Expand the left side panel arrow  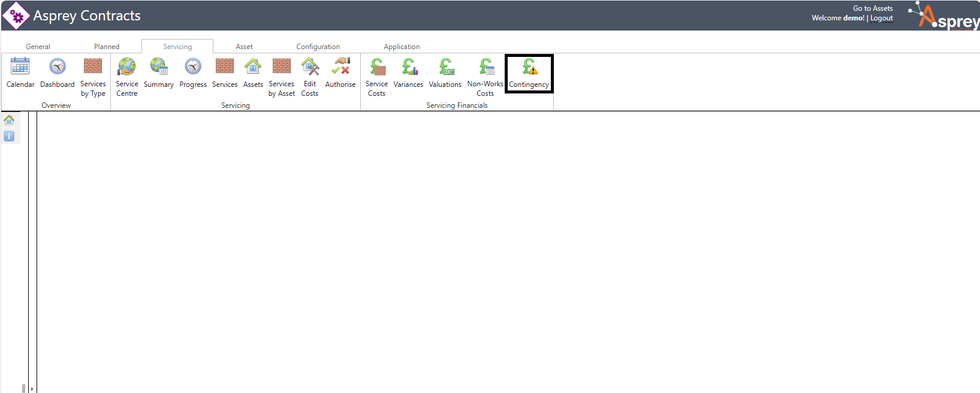coord(32,389)
